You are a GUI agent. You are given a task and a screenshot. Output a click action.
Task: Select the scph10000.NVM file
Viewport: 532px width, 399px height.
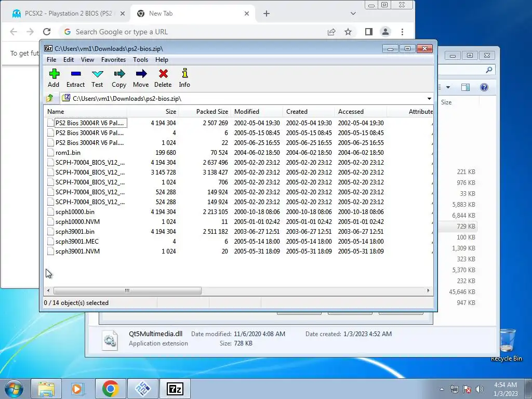(x=78, y=221)
